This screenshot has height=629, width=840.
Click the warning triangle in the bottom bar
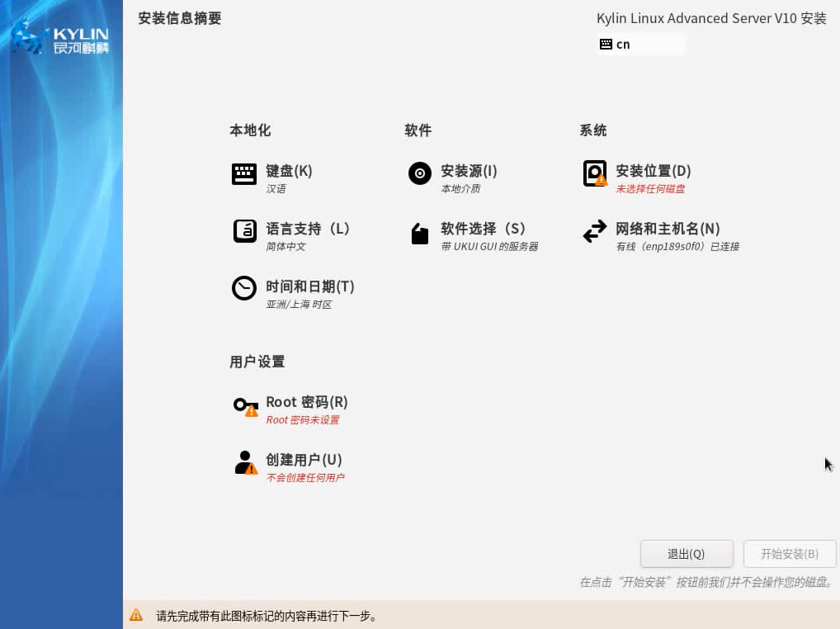pos(136,615)
